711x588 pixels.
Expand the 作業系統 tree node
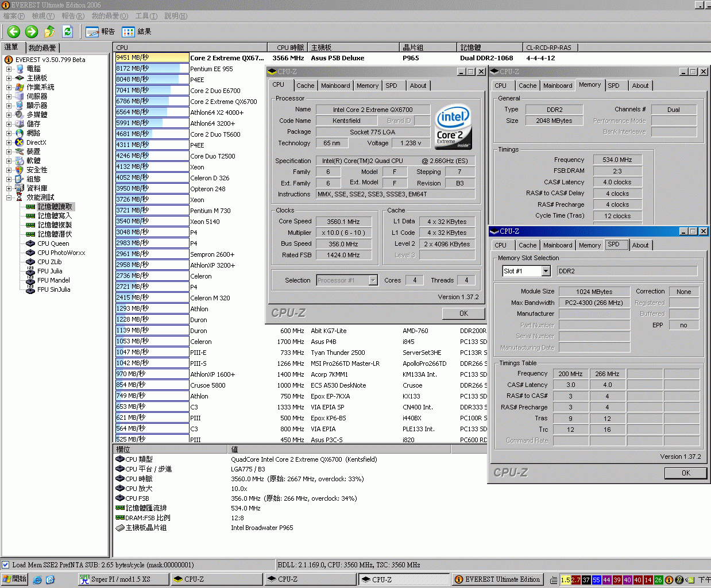tap(9, 87)
